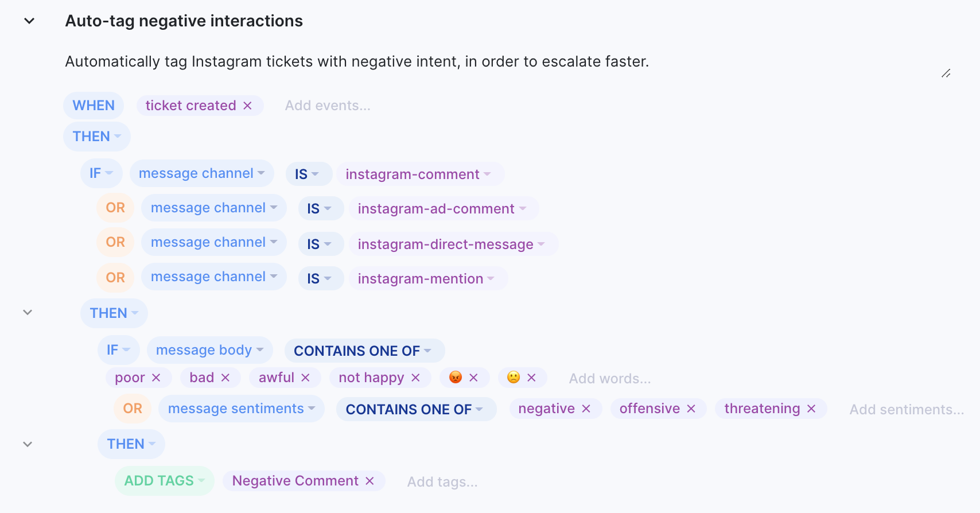Remove the frowning face emoji word

point(531,378)
